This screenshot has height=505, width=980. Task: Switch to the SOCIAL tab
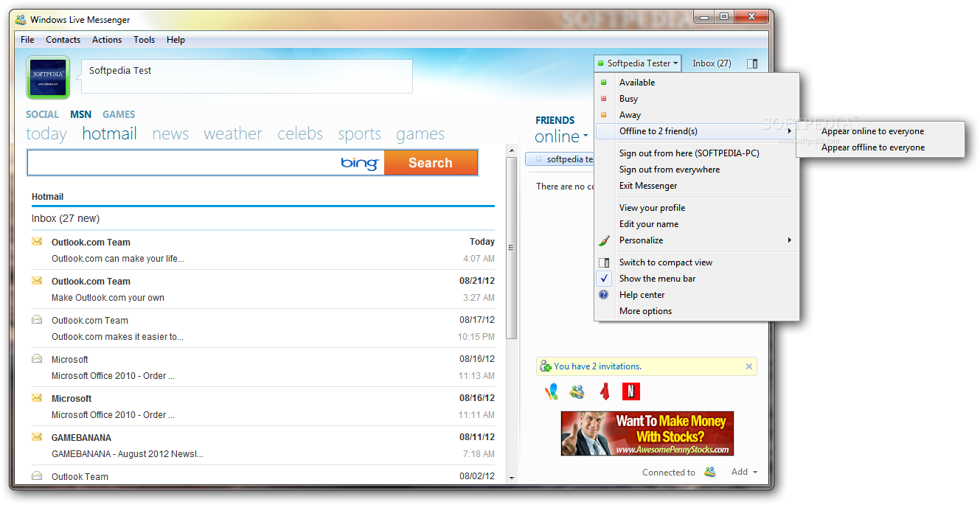coord(42,114)
